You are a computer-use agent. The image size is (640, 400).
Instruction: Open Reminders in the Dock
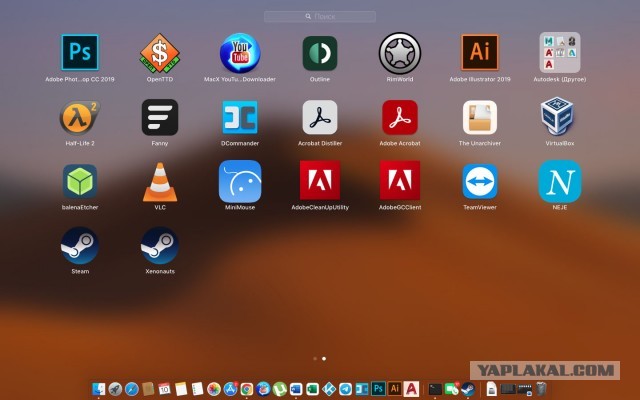coord(197,389)
